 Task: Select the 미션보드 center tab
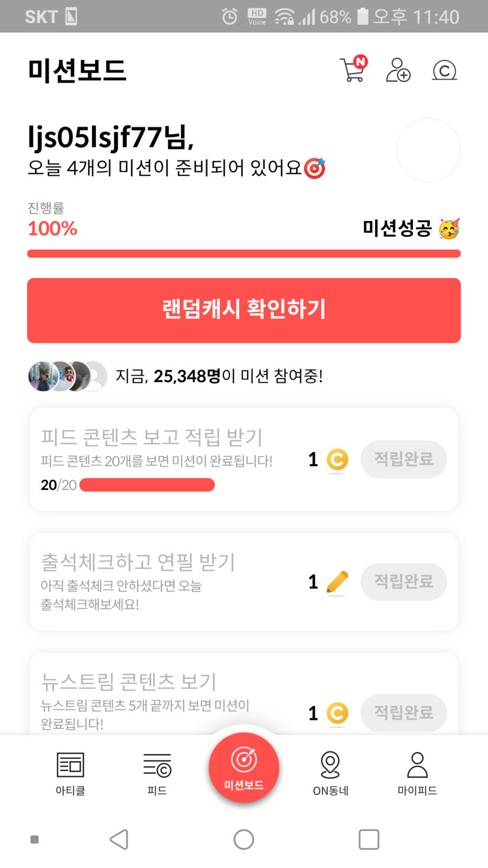pyautogui.click(x=243, y=767)
